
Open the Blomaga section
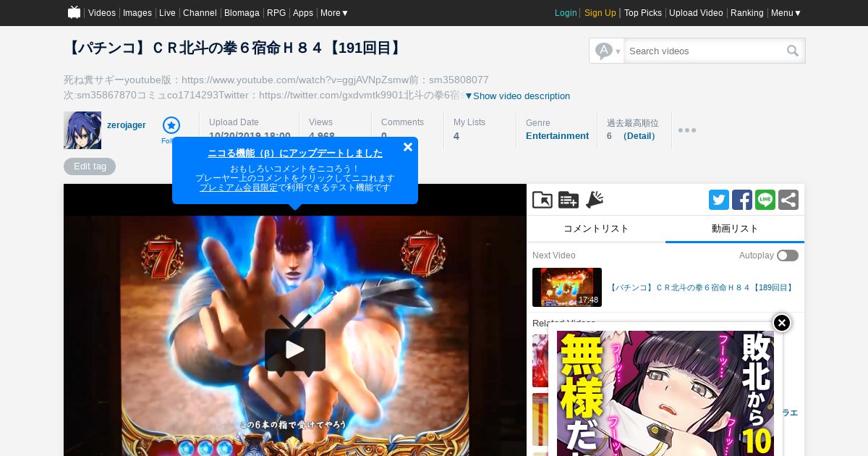[x=242, y=13]
